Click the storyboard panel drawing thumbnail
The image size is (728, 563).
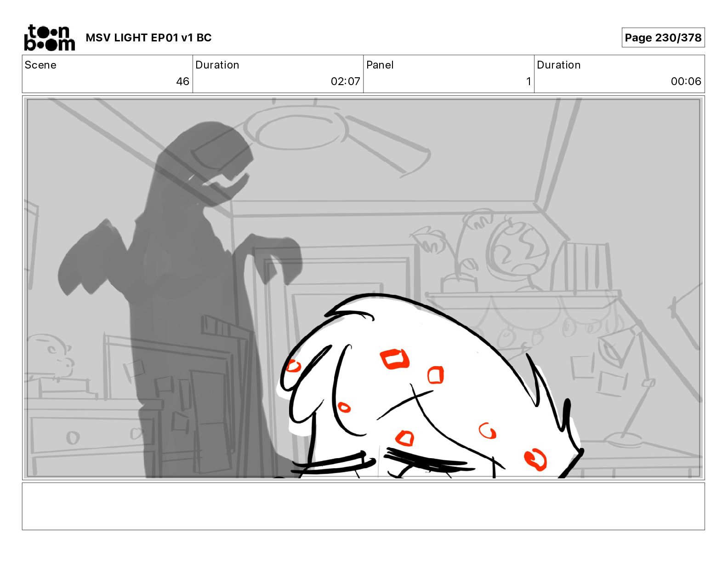point(363,288)
